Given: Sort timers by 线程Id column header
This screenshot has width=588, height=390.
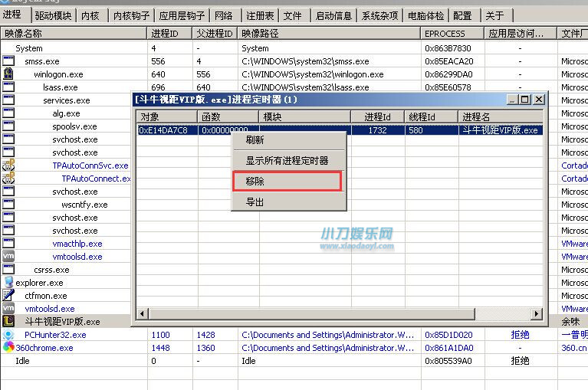Looking at the screenshot, I should pos(431,117).
